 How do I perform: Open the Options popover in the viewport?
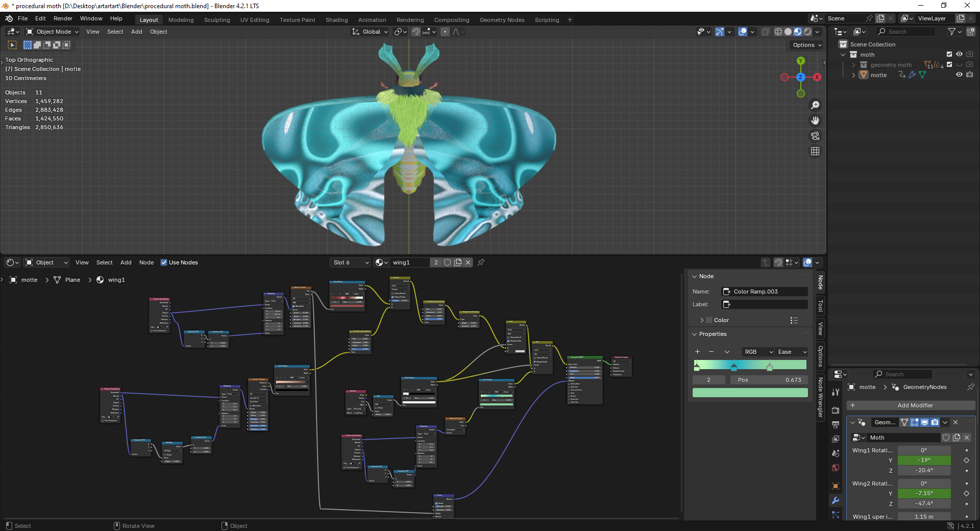point(805,45)
